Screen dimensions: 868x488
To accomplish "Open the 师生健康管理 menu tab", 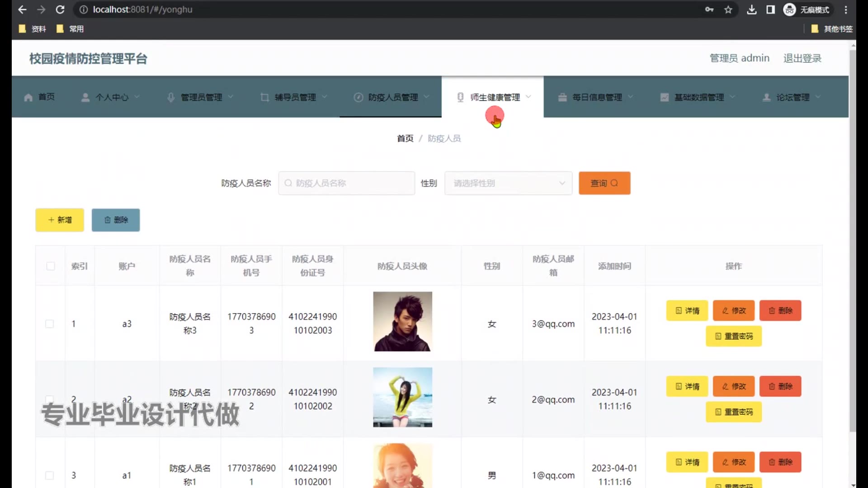I will 495,98.
